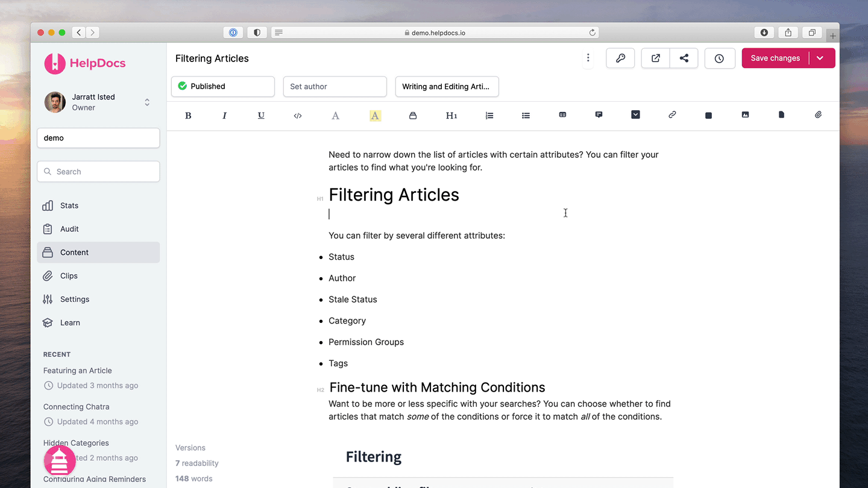The width and height of the screenshot is (868, 488).
Task: Open Learn in the sidebar
Action: [98, 323]
